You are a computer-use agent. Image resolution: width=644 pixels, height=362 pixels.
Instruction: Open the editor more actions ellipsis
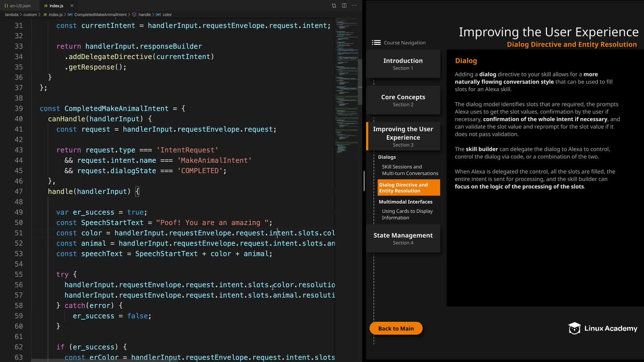354,6
